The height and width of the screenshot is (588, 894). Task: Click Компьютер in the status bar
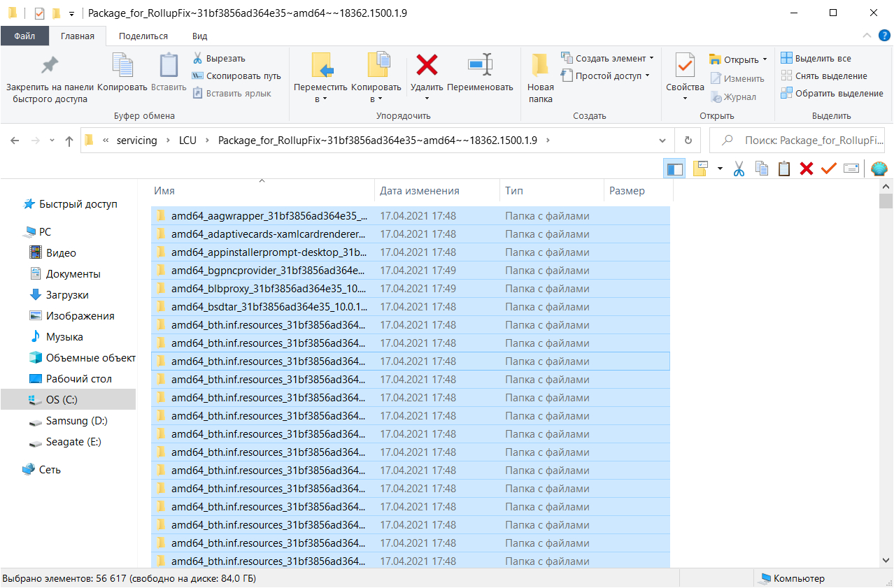click(793, 579)
